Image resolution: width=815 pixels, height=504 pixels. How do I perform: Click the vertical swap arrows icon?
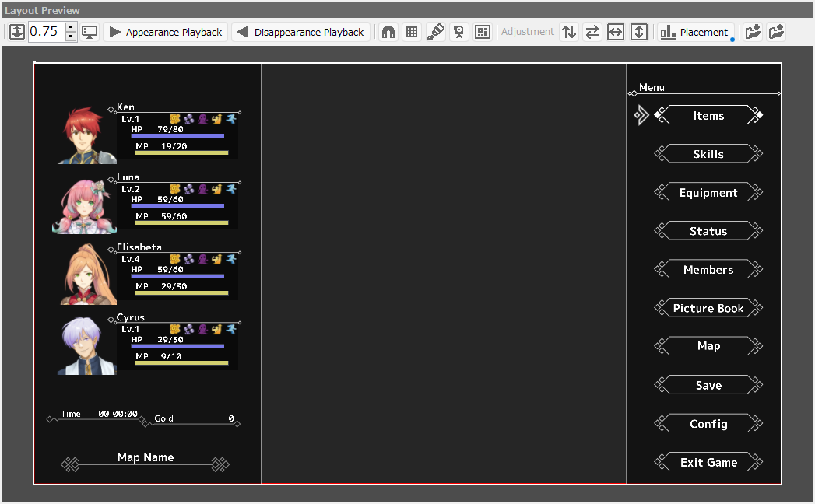569,32
